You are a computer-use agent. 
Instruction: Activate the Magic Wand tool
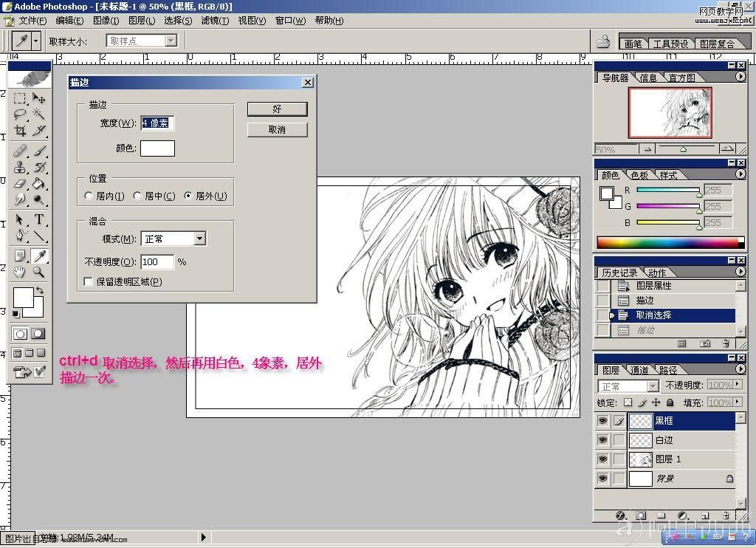(38, 114)
